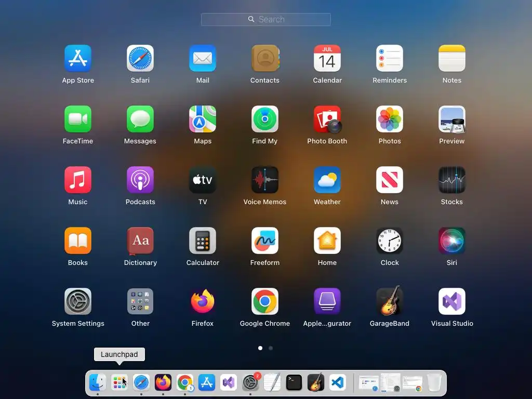
Task: Launch the Stocks app
Action: click(452, 180)
